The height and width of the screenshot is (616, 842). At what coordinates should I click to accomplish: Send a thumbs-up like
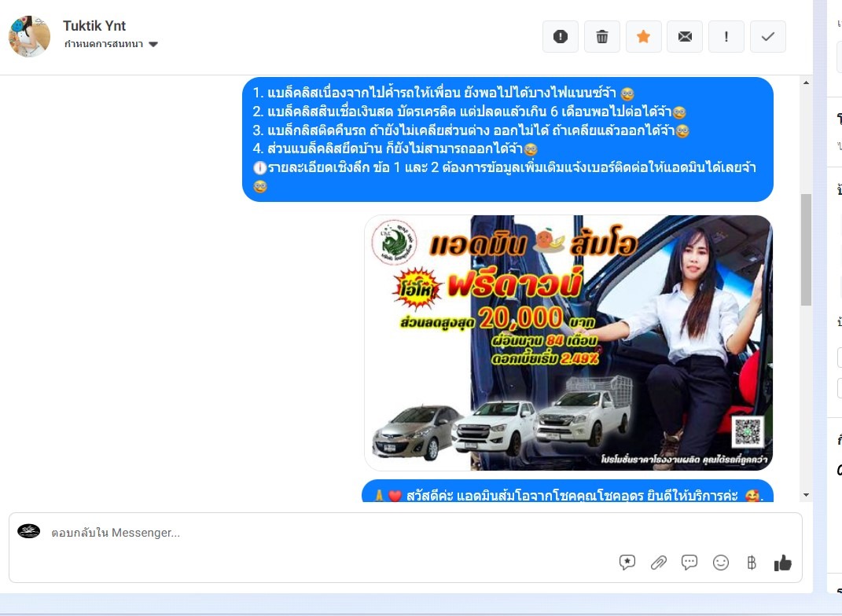pyautogui.click(x=783, y=563)
